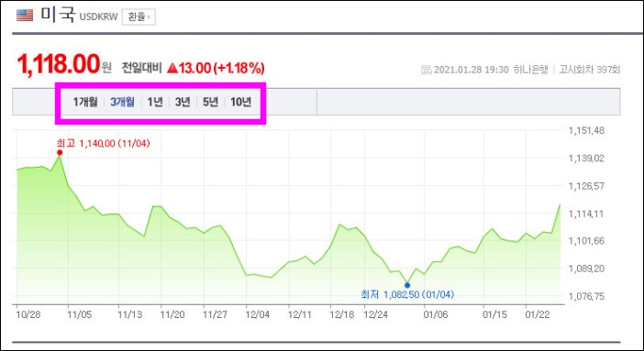This screenshot has height=351, width=644.
Task: Click the 01/06 x-axis date
Action: click(x=436, y=314)
